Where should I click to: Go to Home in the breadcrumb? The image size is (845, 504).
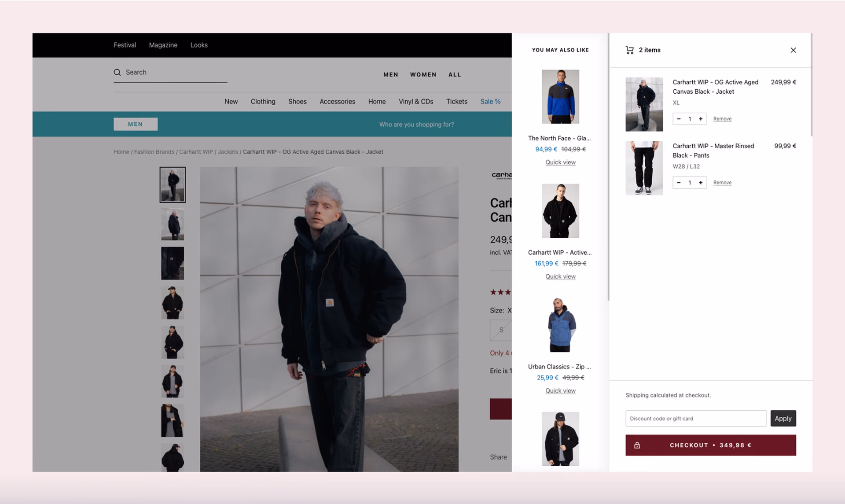(121, 152)
